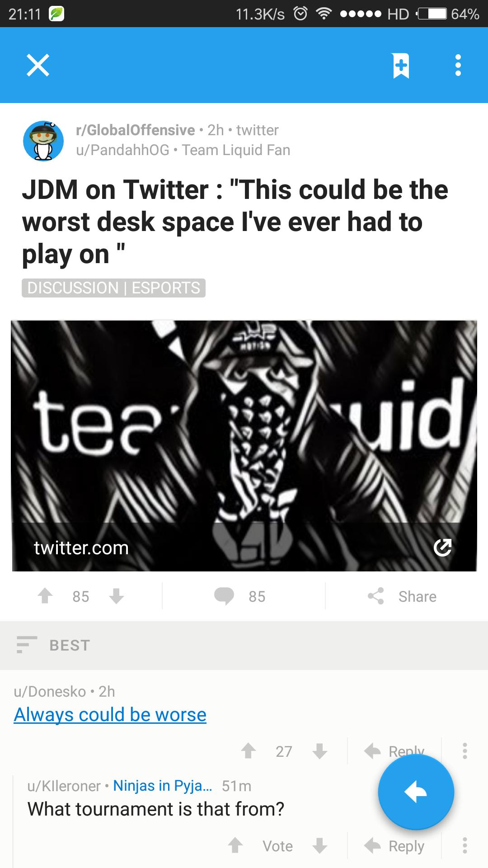Downvote u/Donesko's comment with 27 points
The image size is (488, 868).
pos(320,751)
